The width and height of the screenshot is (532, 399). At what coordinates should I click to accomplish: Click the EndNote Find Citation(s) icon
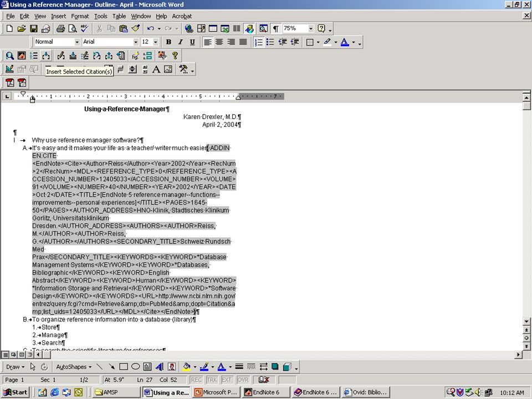(x=9, y=55)
